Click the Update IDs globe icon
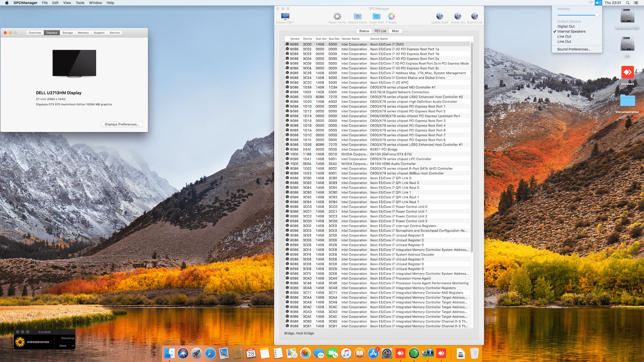 pyautogui.click(x=458, y=16)
